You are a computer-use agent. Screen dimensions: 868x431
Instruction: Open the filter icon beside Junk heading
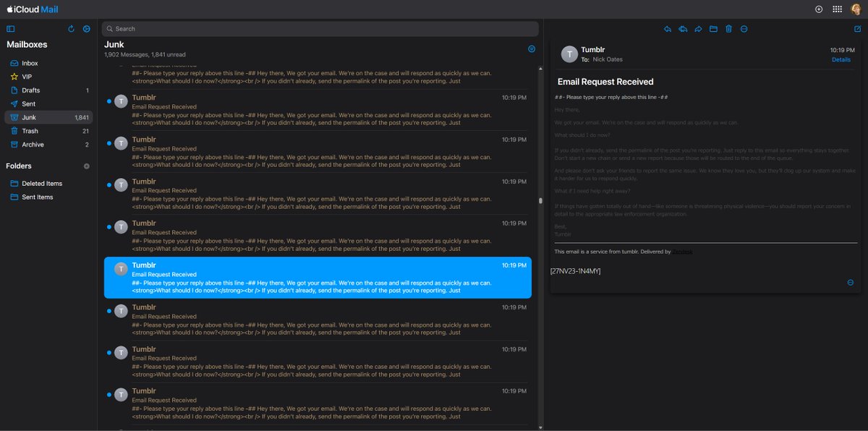tap(532, 48)
